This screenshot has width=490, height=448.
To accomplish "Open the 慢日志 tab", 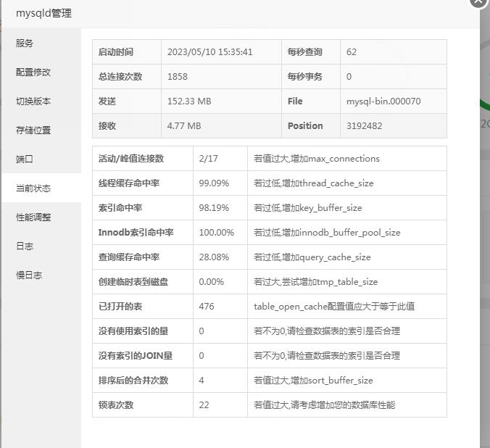I will 41,275.
